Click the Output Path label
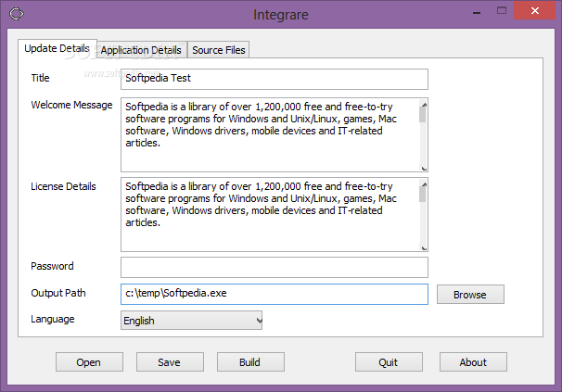This screenshot has height=392, width=562. coord(58,293)
